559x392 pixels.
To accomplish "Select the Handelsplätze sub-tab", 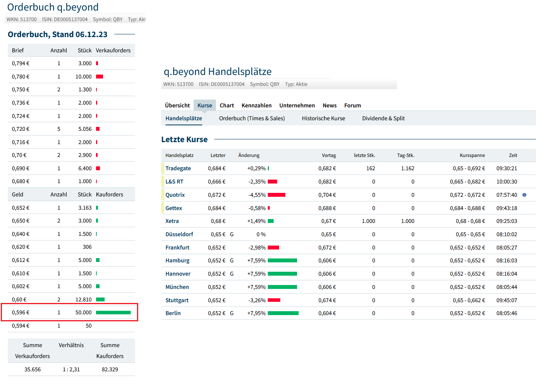I will click(x=184, y=118).
